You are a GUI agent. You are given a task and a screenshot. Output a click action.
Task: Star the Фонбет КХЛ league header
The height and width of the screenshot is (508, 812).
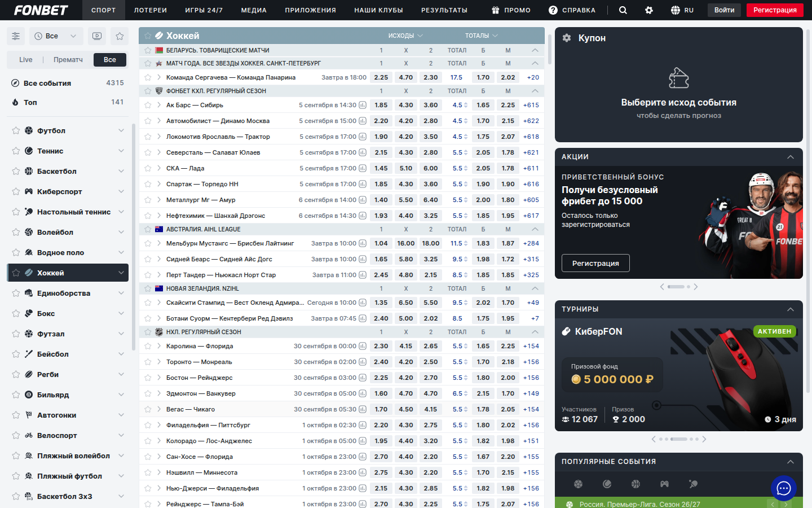(x=148, y=91)
